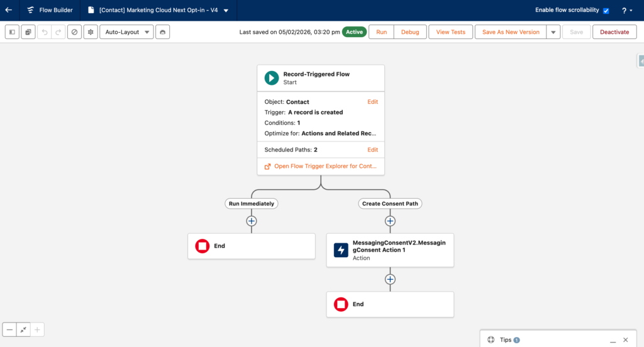Screen dimensions: 644x347
Task: Expand the flow name version dropdown
Action: 226,11
